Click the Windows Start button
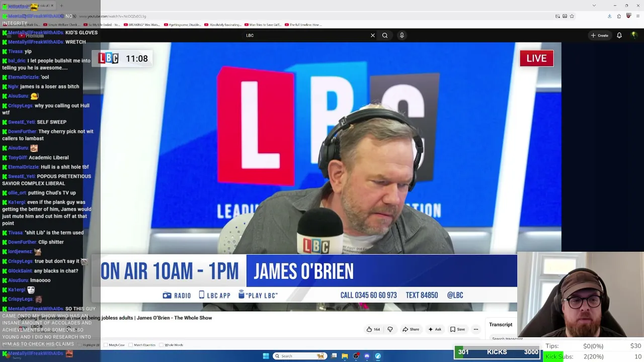 click(x=266, y=356)
